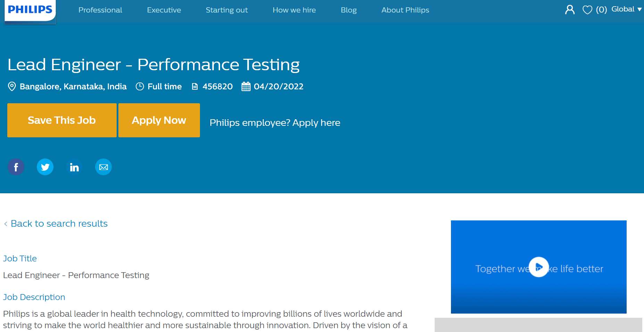The width and height of the screenshot is (644, 332).
Task: Share job via email icon
Action: coord(103,167)
